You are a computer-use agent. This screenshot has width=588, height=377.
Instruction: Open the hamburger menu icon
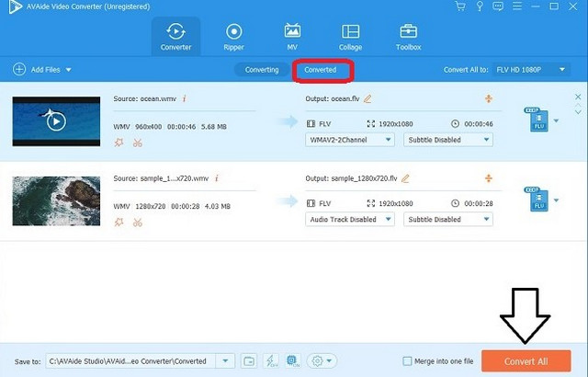tap(517, 6)
